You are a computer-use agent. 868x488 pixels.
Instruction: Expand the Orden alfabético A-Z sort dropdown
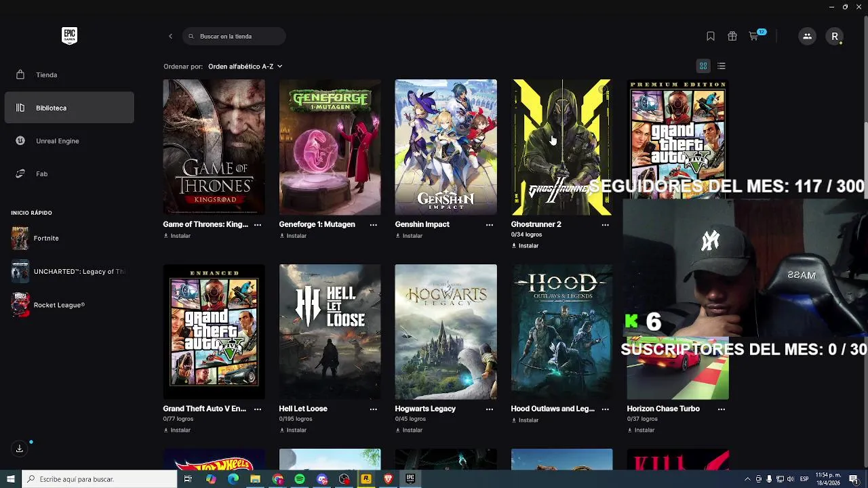[245, 66]
